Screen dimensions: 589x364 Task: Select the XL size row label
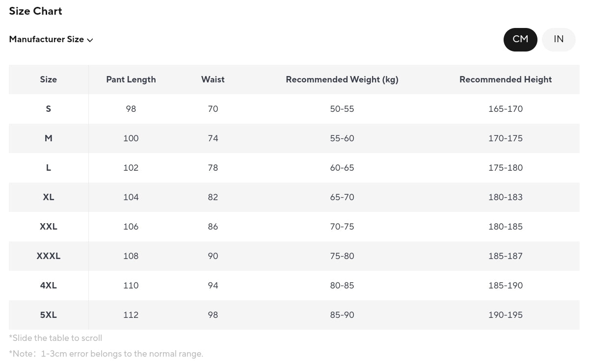[x=49, y=197]
